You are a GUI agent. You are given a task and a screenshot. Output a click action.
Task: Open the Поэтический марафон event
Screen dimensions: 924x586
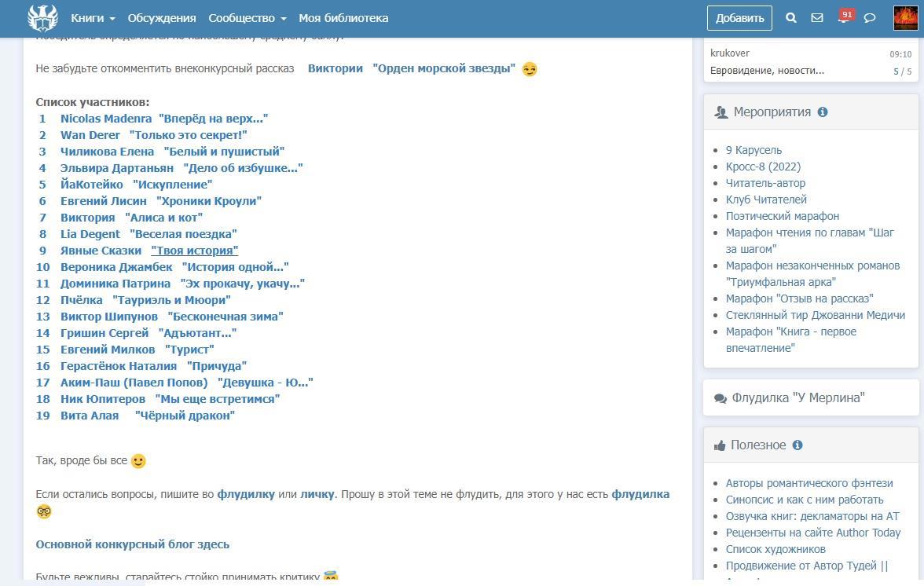tap(782, 216)
